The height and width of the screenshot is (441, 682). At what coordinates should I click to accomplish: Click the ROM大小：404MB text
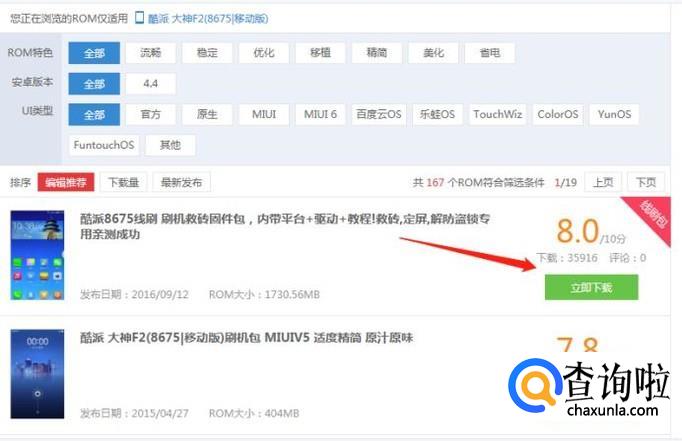tap(254, 414)
